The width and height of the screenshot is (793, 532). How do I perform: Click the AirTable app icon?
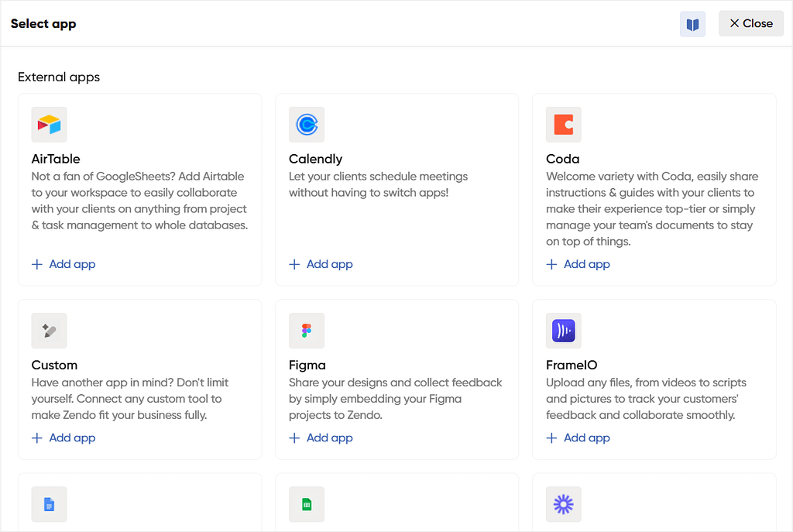coord(49,125)
